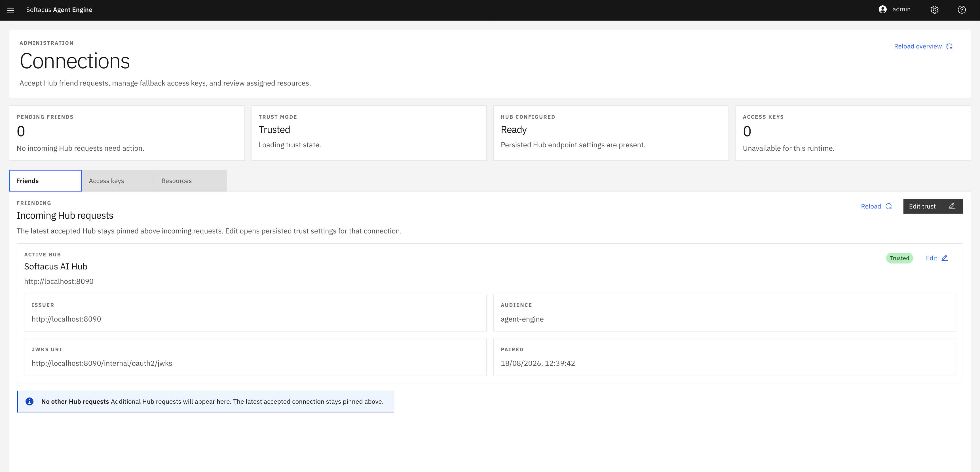This screenshot has height=472, width=980.
Task: Click the Edit trust button
Action: click(x=933, y=206)
